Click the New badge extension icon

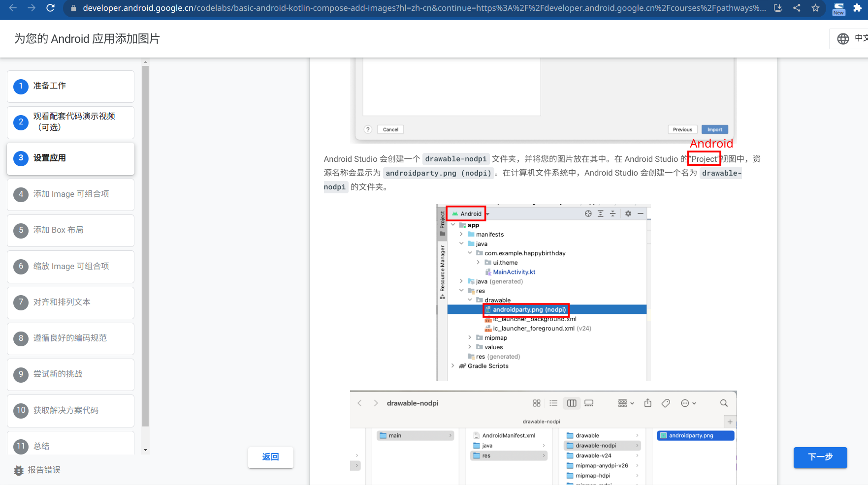[838, 8]
